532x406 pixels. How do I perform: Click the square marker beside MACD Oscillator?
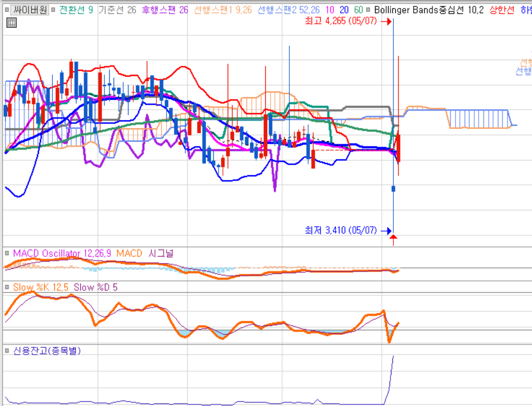(x=7, y=253)
